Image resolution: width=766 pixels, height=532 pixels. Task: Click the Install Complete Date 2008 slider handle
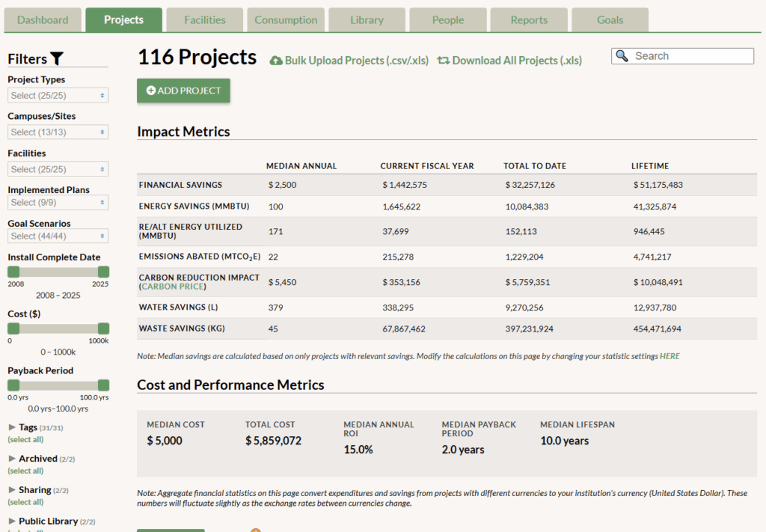(13, 272)
